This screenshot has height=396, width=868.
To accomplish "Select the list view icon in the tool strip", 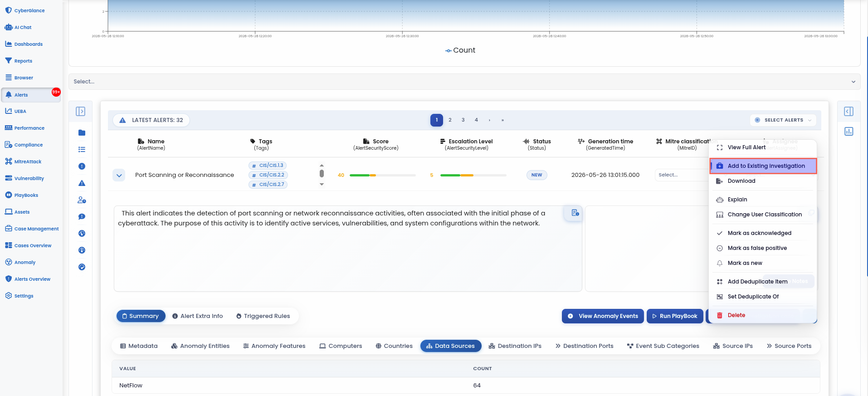I will pyautogui.click(x=82, y=150).
